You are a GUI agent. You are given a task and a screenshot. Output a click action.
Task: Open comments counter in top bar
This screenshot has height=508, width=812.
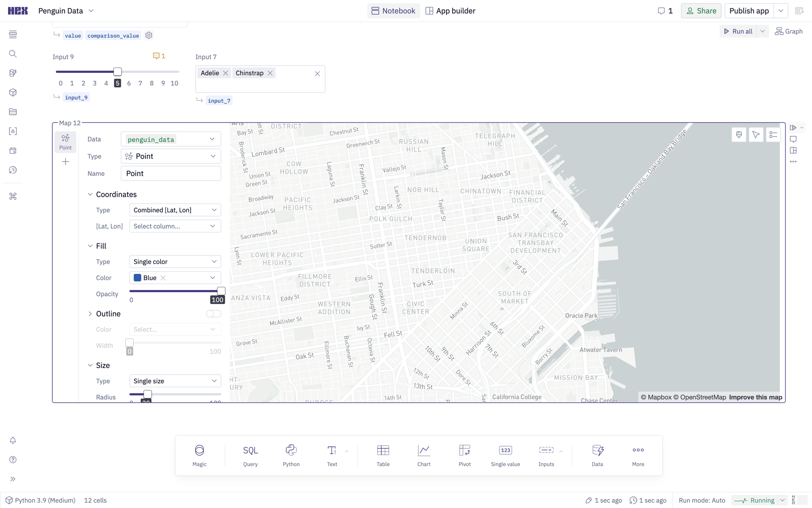(665, 11)
